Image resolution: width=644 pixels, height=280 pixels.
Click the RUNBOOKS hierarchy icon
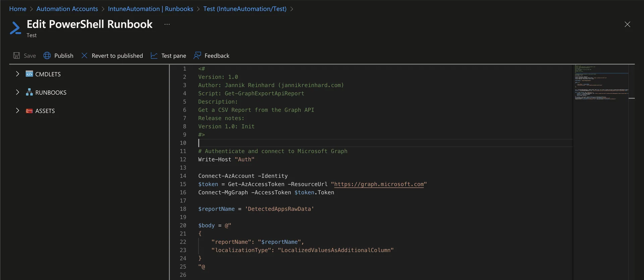29,92
